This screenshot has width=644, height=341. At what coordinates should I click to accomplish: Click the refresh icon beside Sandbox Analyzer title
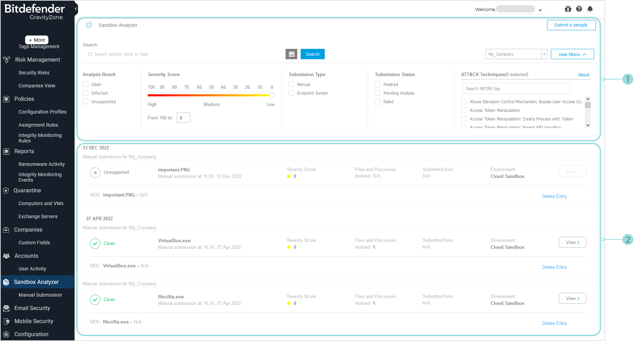click(89, 25)
